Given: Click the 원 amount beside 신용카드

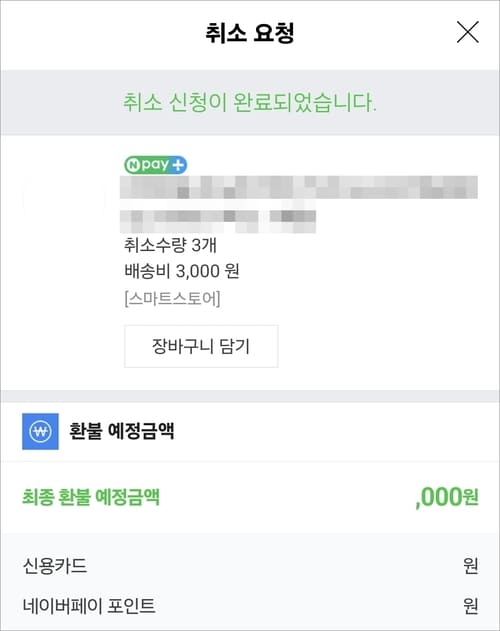Looking at the screenshot, I should pyautogui.click(x=471, y=565).
